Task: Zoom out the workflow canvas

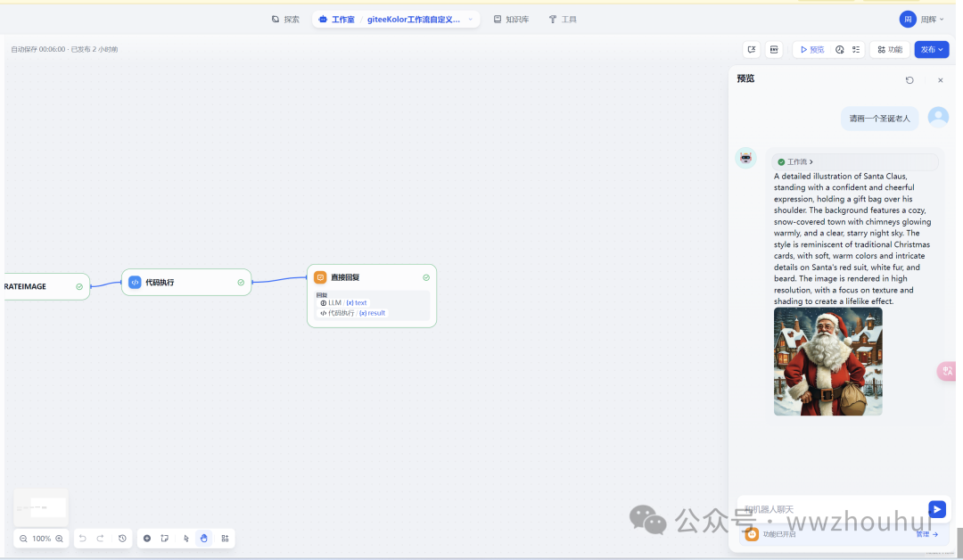Action: pyautogui.click(x=23, y=539)
